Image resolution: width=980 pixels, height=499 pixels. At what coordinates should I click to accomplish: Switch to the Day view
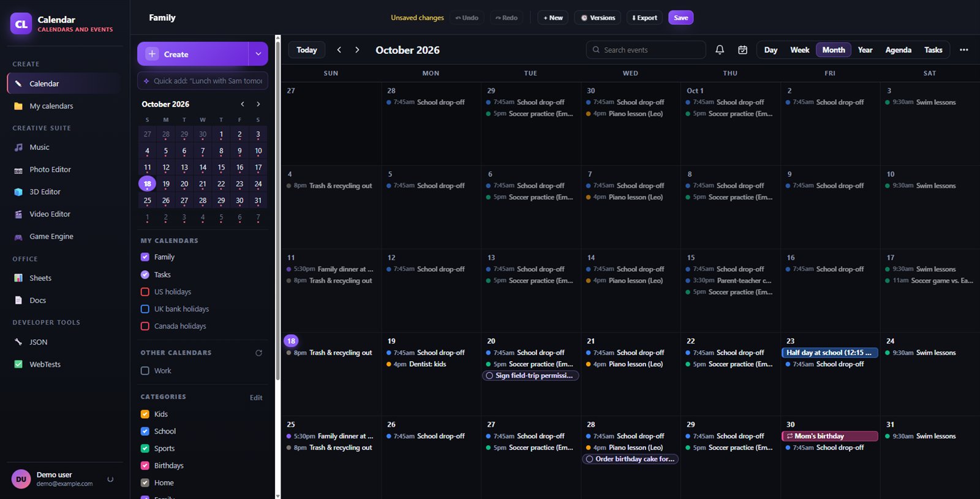771,50
